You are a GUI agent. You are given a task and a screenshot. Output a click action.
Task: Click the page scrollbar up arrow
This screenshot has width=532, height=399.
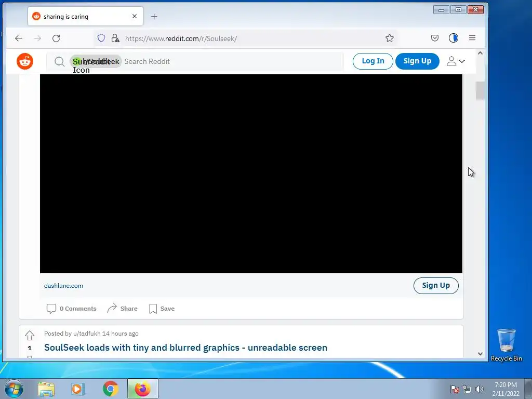[480, 53]
